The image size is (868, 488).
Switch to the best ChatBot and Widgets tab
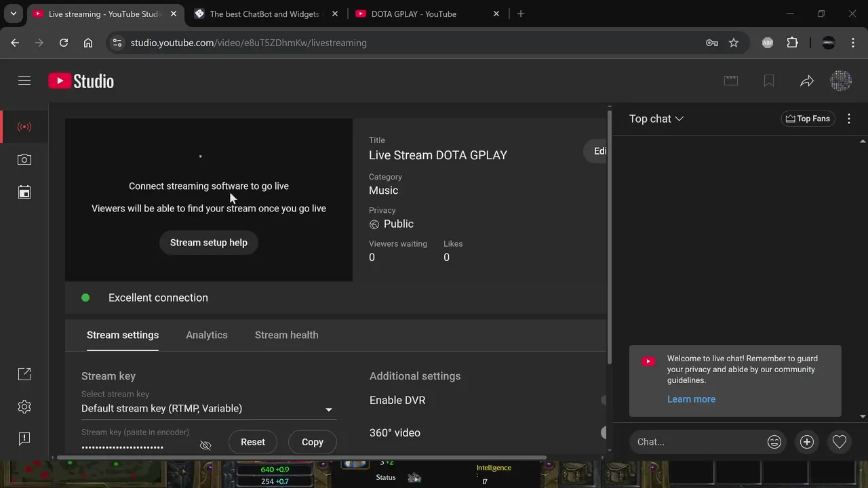(266, 14)
